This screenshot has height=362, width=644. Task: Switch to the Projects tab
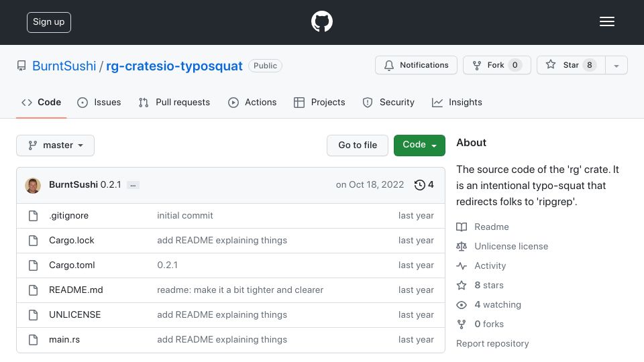(x=319, y=102)
